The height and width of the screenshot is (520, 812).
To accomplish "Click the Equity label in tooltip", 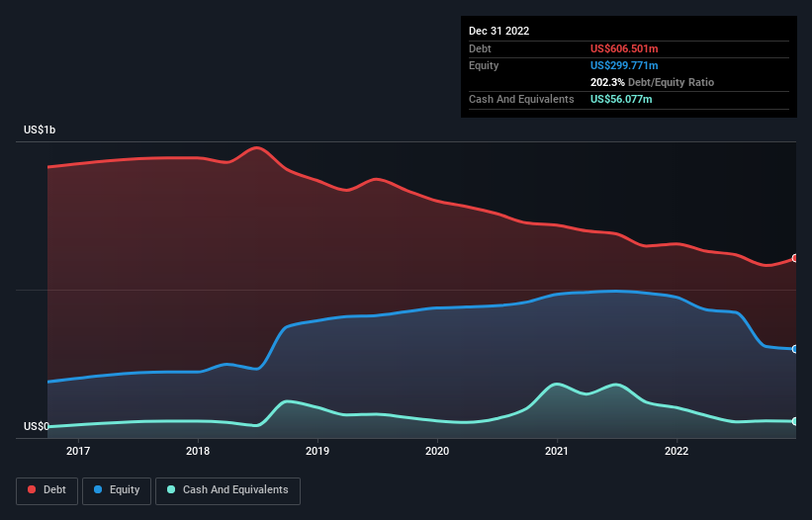I will point(484,65).
